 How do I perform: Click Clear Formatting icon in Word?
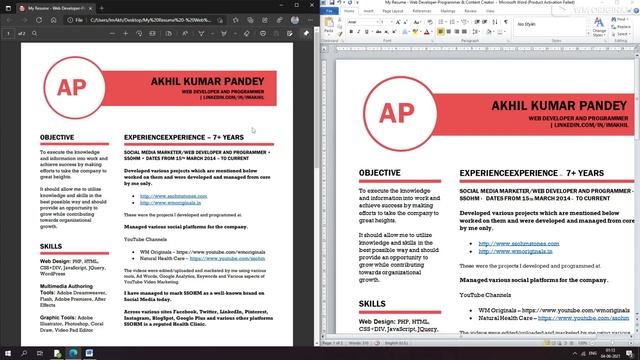[430, 22]
